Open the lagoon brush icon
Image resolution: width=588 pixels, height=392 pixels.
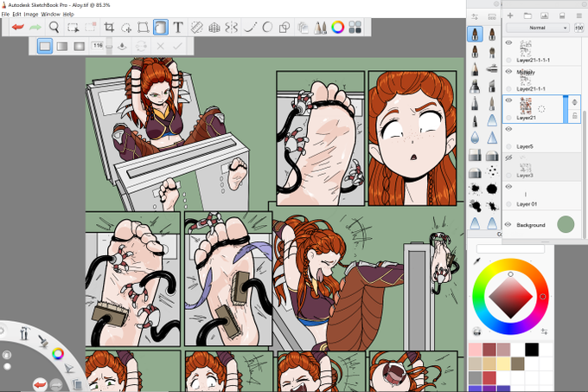tap(43, 340)
